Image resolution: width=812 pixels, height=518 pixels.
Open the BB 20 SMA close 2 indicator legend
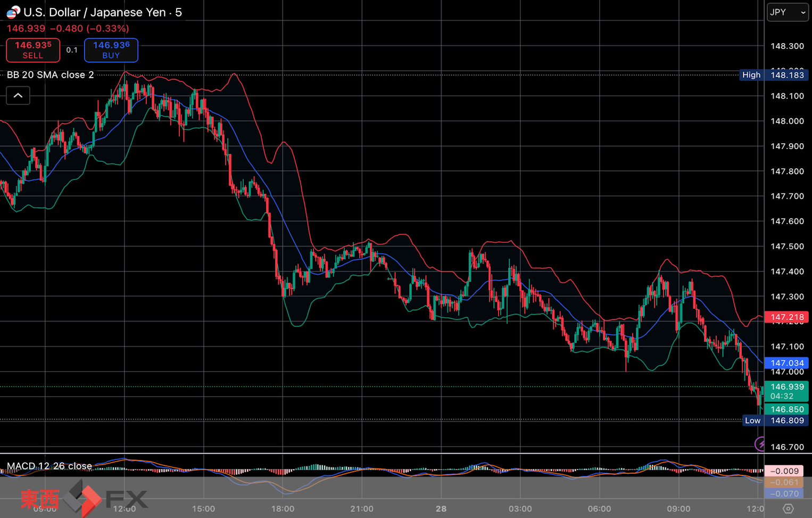[x=51, y=75]
